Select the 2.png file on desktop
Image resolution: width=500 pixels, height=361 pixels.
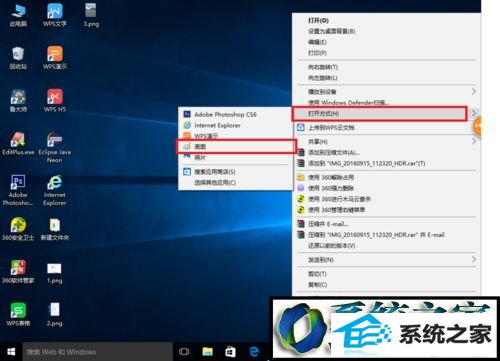tap(55, 314)
